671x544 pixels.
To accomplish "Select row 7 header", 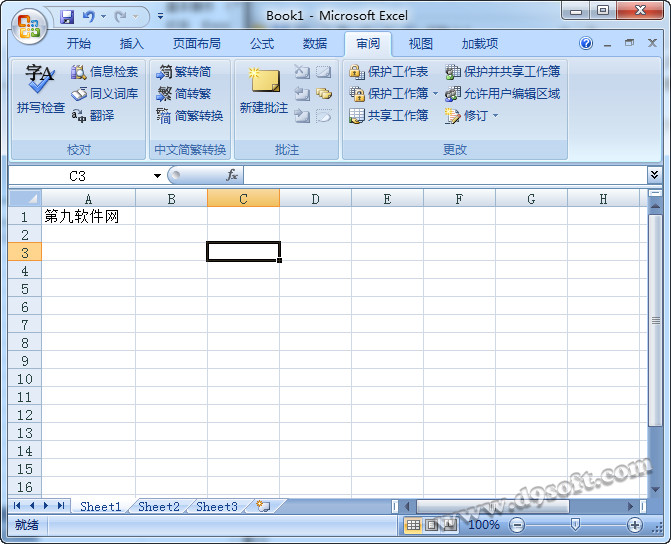I will point(25,324).
